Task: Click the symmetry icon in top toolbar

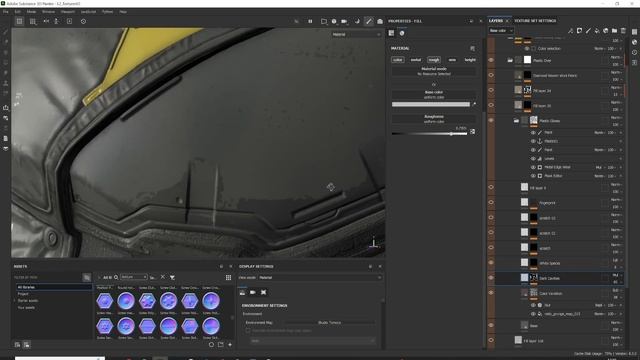Action: tap(46, 21)
